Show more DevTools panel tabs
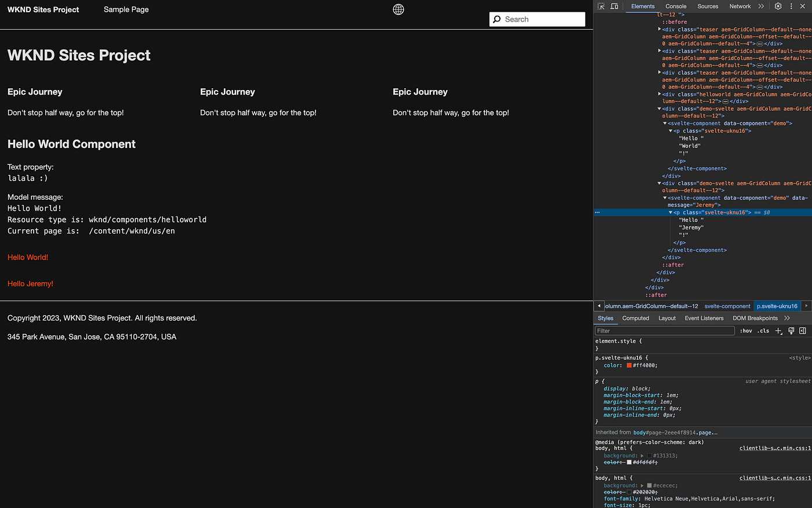Screen dimensions: 812x508 click(761, 6)
